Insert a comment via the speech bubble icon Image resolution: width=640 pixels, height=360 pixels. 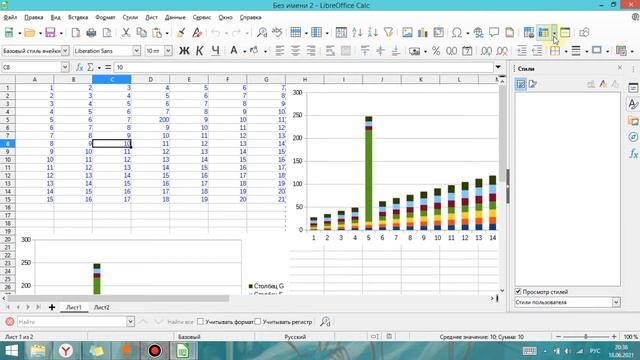pos(494,33)
